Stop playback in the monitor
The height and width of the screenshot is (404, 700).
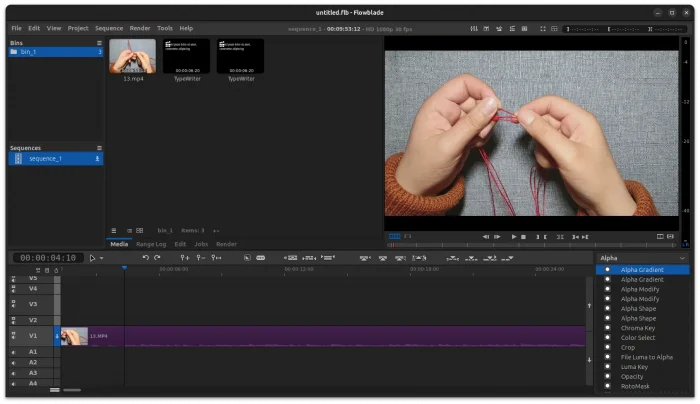[524, 237]
